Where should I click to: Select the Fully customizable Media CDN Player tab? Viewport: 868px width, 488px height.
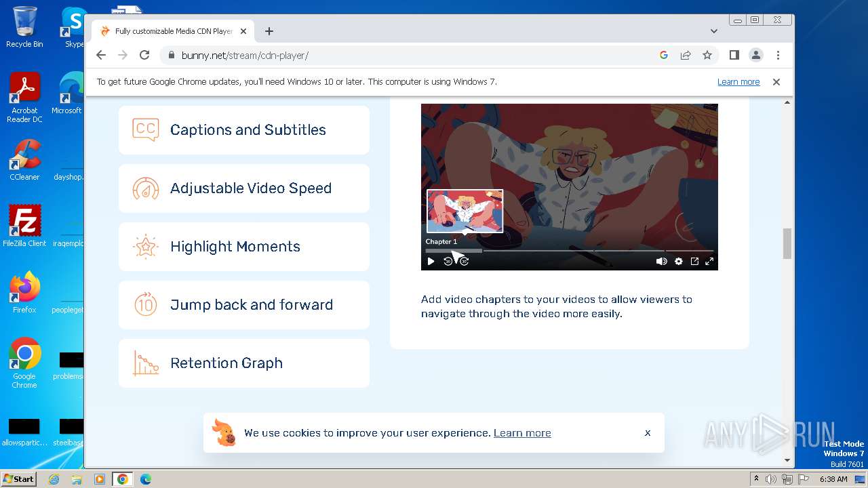click(174, 31)
